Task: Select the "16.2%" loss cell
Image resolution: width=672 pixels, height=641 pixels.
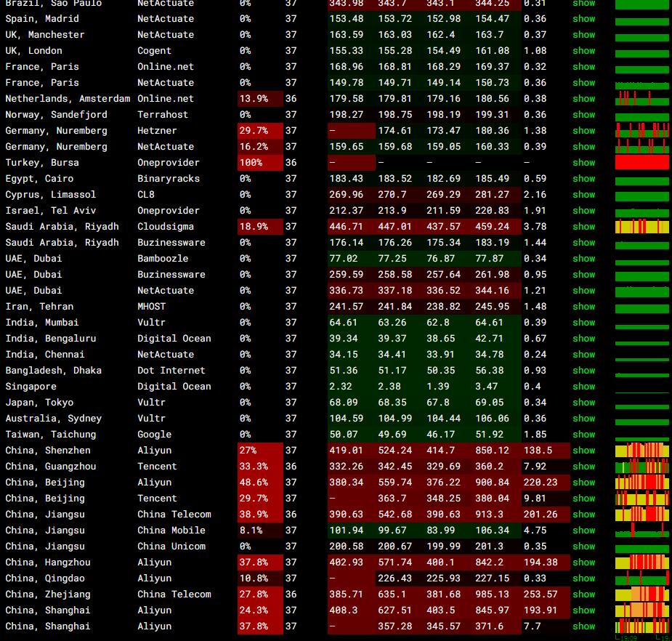Action: [x=260, y=147]
